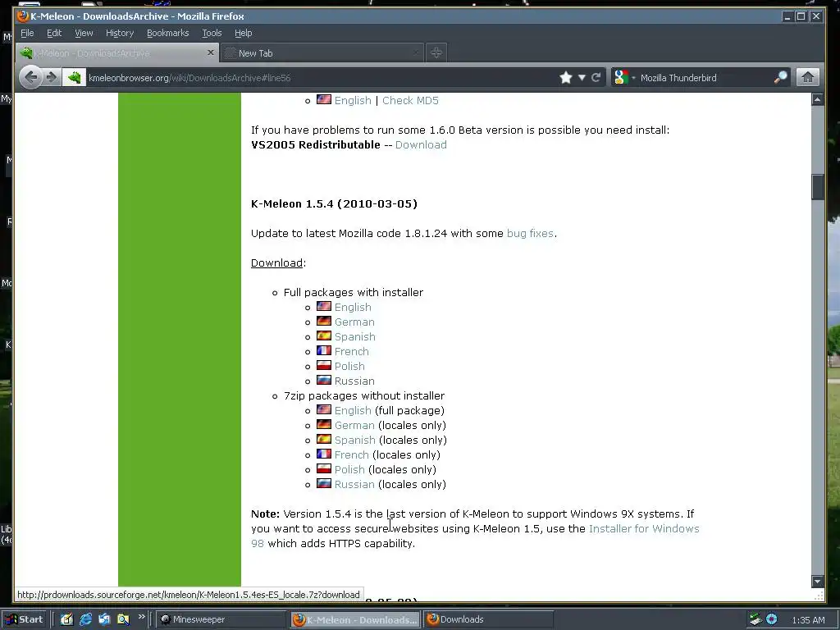Run search with the magnifier icon
This screenshot has width=840, height=630.
coord(781,78)
